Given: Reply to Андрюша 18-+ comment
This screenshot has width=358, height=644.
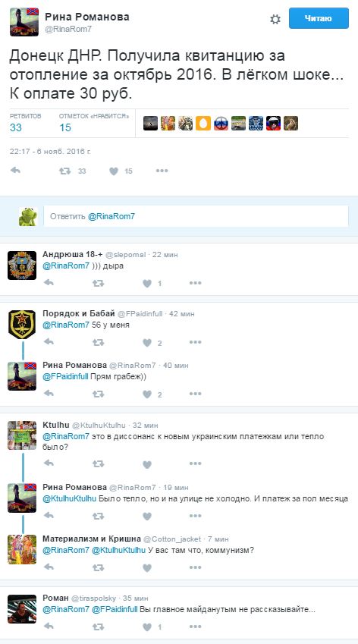Looking at the screenshot, I should coord(49,283).
